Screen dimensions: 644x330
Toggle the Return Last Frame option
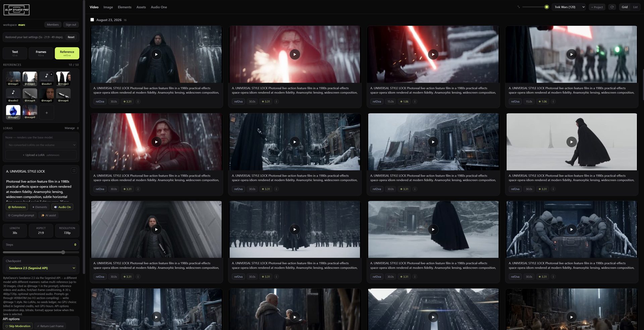tap(50, 326)
